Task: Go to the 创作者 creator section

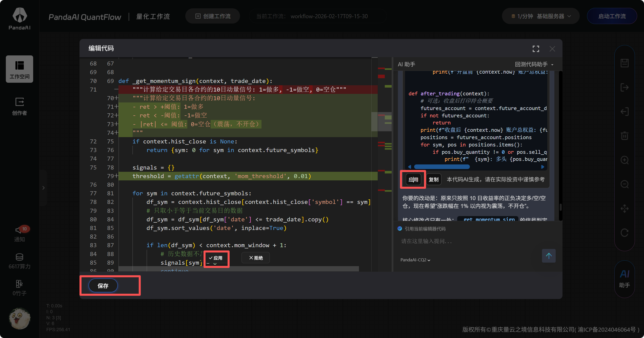Action: pyautogui.click(x=19, y=106)
